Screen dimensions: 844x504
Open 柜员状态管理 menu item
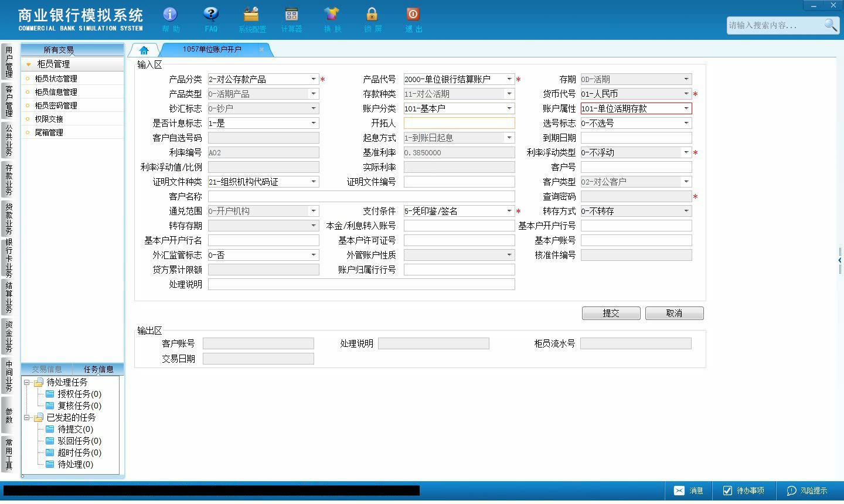click(73, 79)
